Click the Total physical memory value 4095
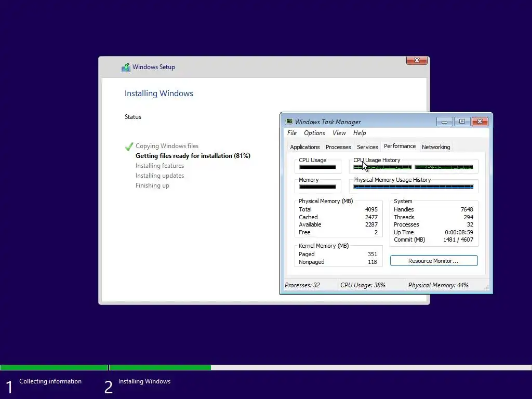 [371, 209]
